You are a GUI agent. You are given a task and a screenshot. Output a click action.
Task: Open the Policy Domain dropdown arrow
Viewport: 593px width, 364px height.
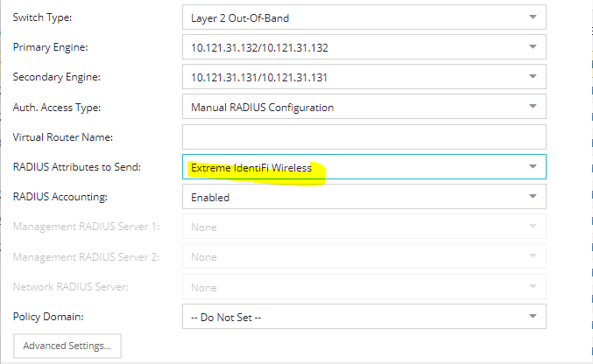[533, 317]
